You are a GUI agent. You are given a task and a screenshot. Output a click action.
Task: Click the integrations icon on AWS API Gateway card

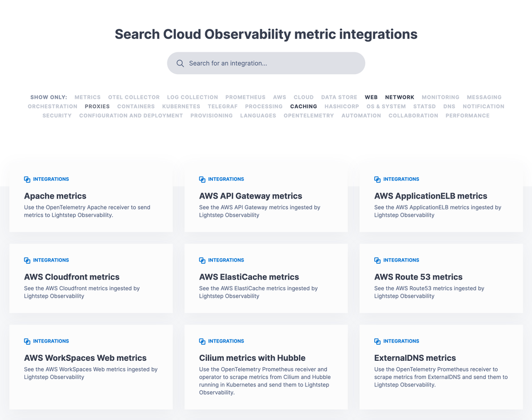(202, 179)
